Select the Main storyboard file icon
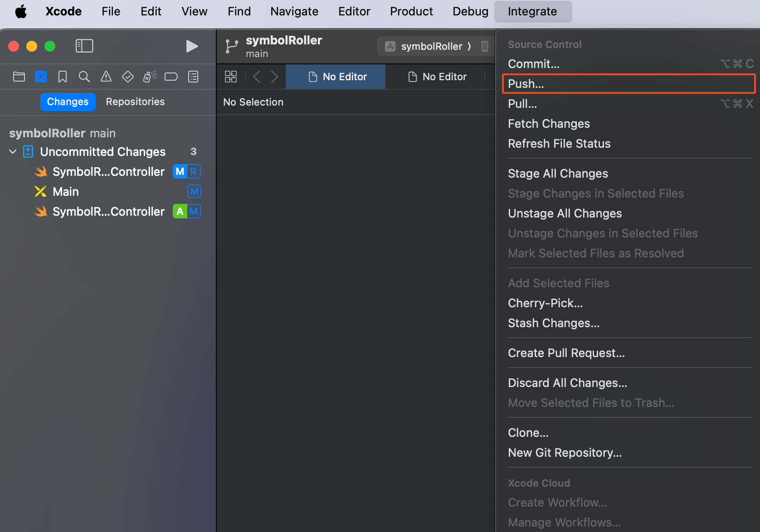Screen dimensions: 760x532 coord(41,192)
